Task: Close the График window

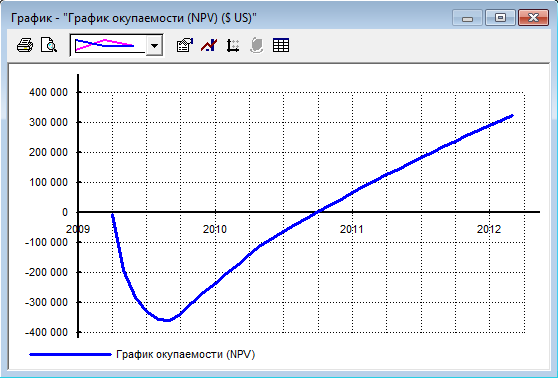Action: coord(533,18)
